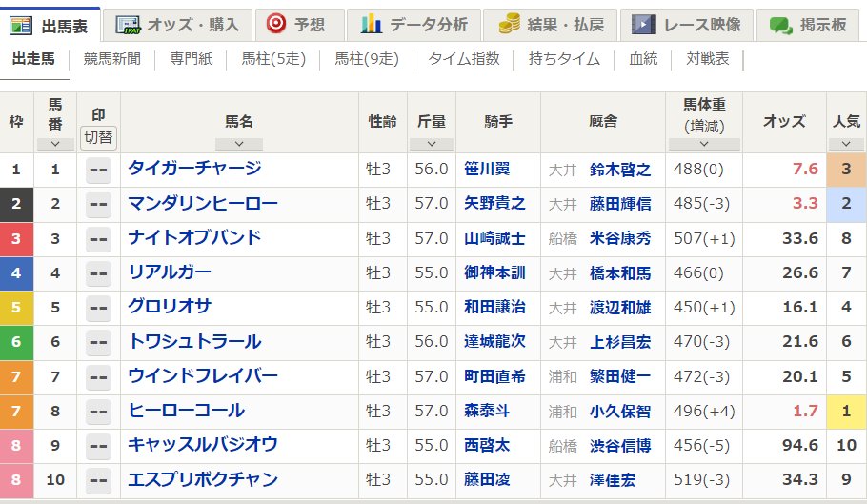Sort by 馬名 column arrow
This screenshot has width=867, height=504.
239,144
